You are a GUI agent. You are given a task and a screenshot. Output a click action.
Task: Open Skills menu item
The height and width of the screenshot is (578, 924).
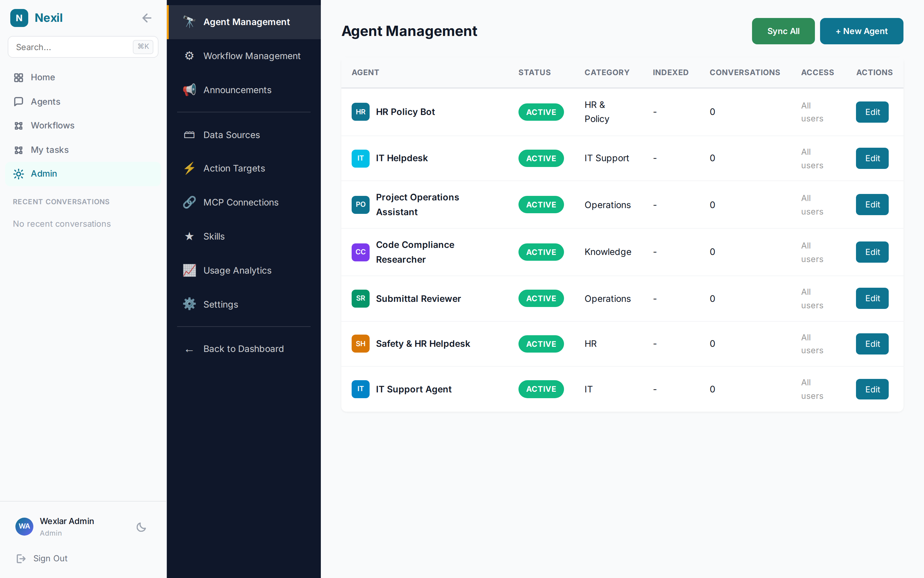click(244, 236)
